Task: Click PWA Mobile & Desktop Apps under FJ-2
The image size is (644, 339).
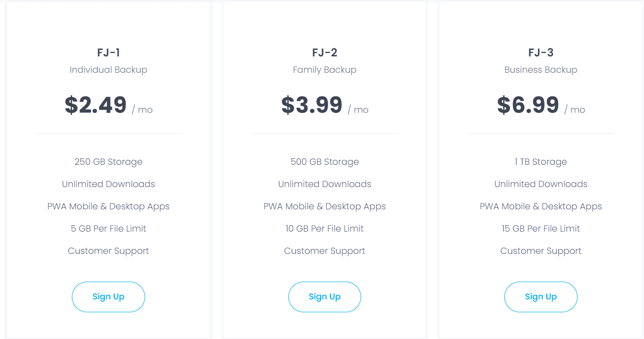Action: click(324, 206)
